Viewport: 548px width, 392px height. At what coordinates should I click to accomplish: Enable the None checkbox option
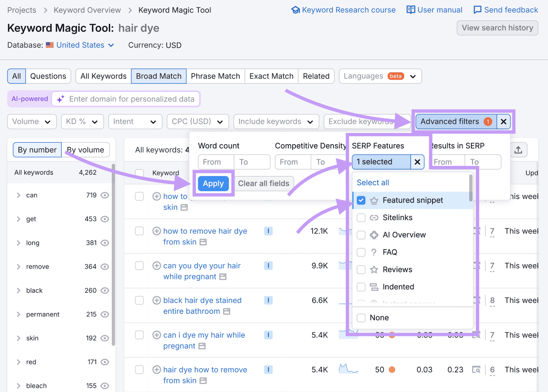[x=361, y=318]
